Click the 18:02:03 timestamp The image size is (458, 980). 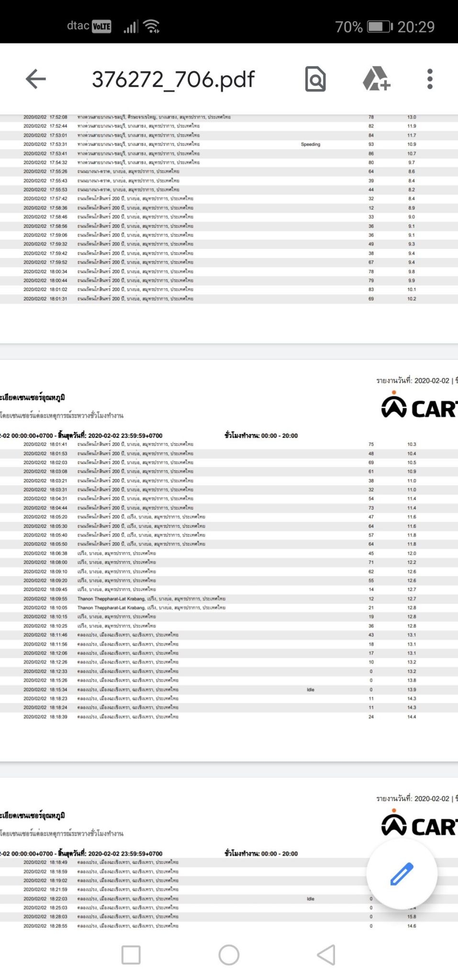click(x=58, y=462)
